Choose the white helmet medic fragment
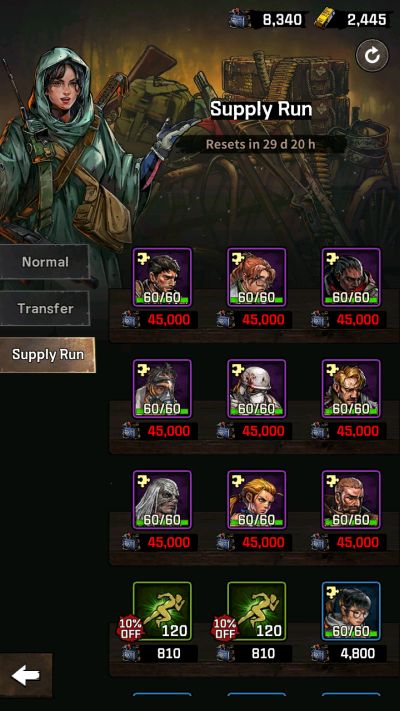400x711 pixels. [x=257, y=389]
